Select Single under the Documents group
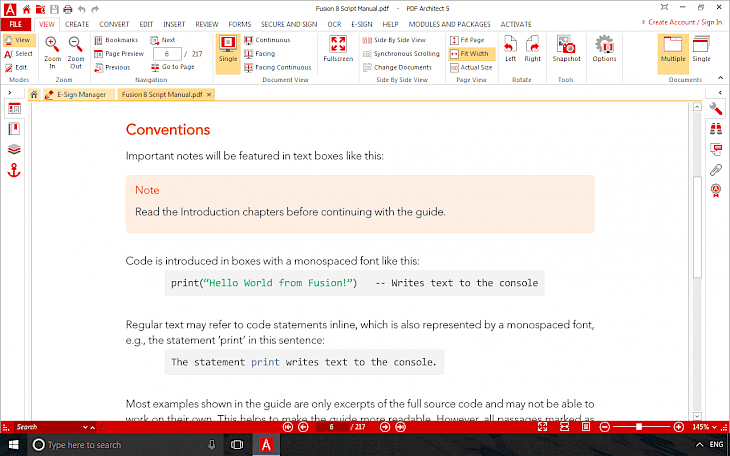Viewport: 730px width, 456px height. point(701,49)
